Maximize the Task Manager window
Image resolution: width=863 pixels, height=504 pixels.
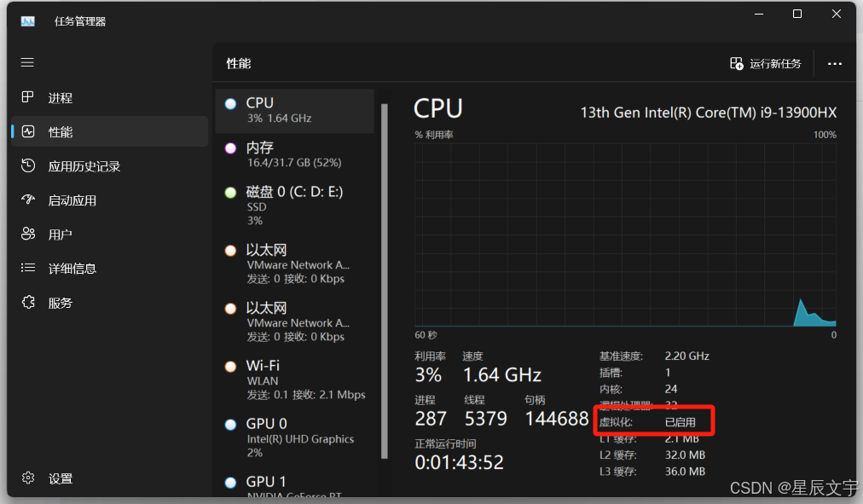797,14
